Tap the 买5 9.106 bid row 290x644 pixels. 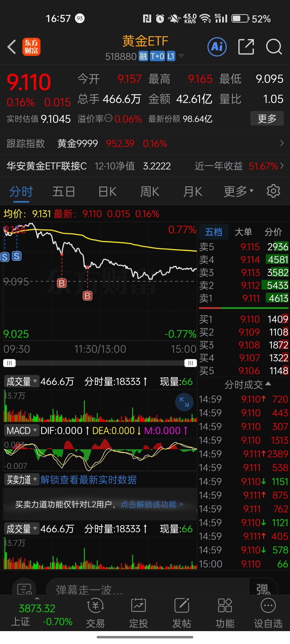tap(244, 371)
